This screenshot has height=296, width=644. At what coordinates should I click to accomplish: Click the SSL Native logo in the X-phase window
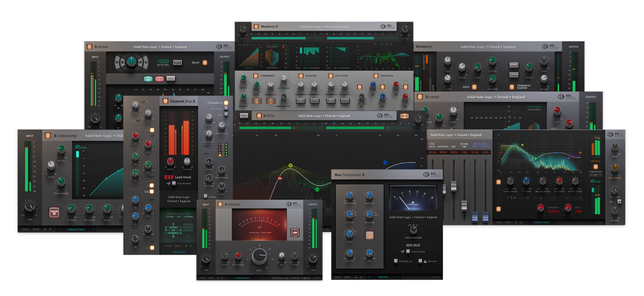[x=223, y=47]
